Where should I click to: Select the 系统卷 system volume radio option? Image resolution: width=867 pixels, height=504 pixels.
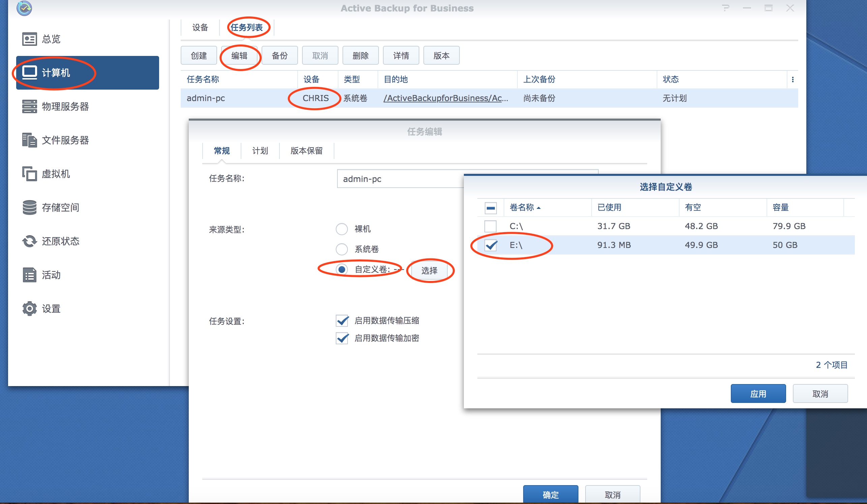[x=341, y=249]
